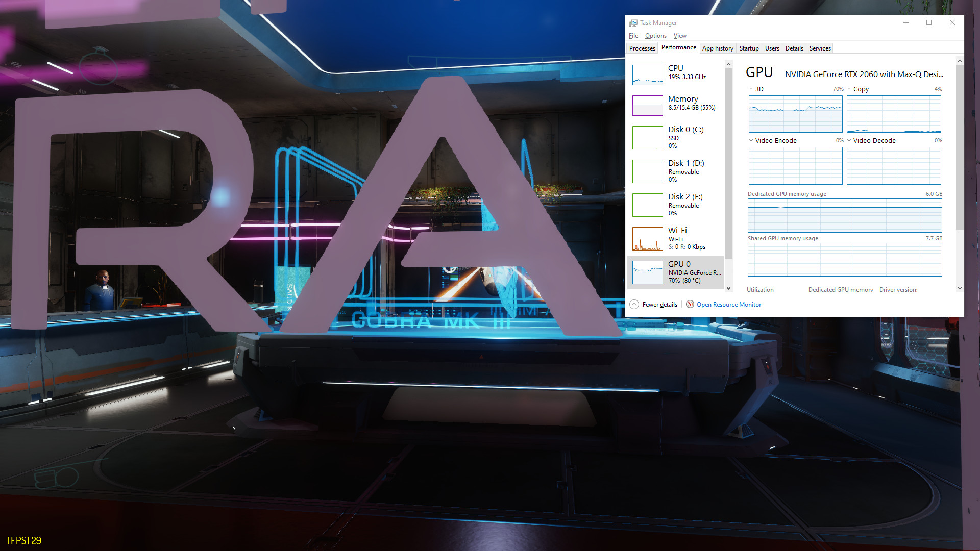Switch to the Startup tab

click(749, 48)
